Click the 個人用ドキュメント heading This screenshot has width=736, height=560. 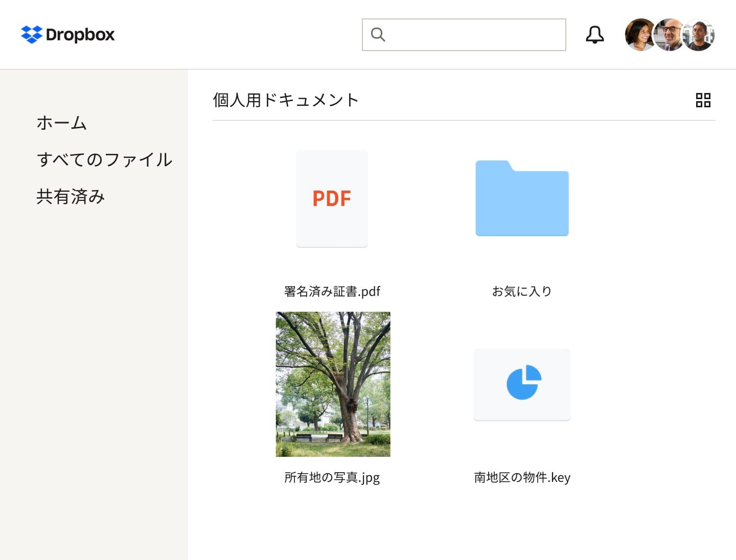point(285,100)
